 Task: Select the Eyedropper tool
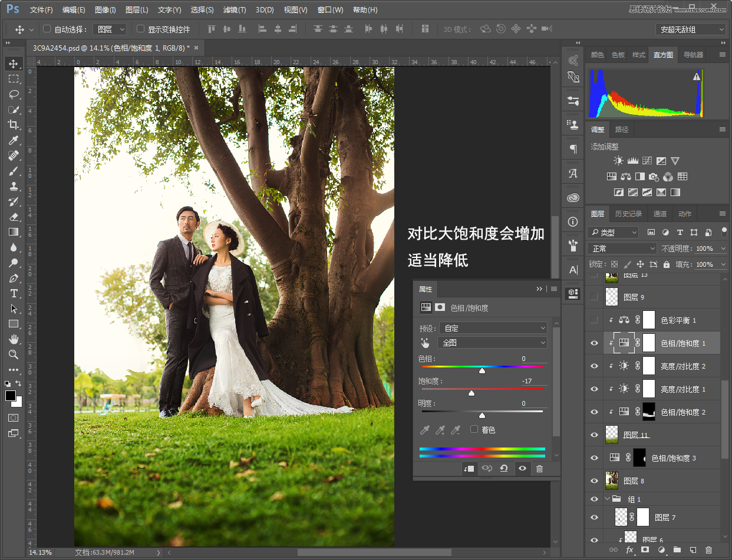tap(13, 140)
